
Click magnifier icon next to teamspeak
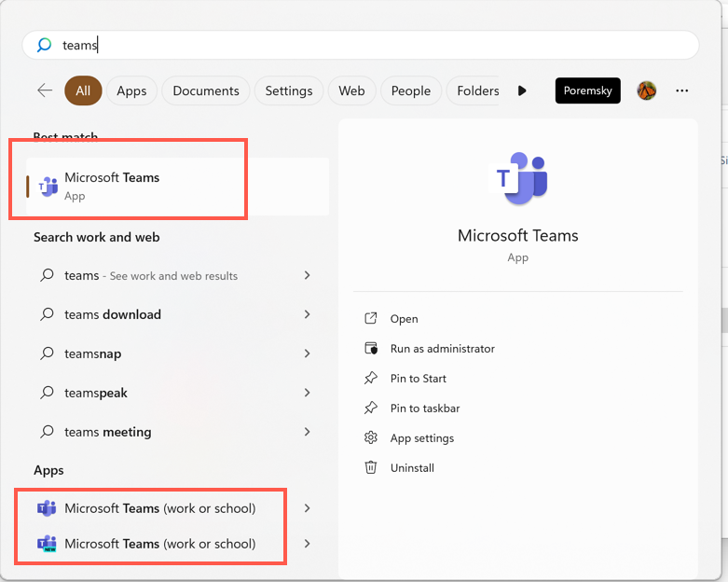47,393
